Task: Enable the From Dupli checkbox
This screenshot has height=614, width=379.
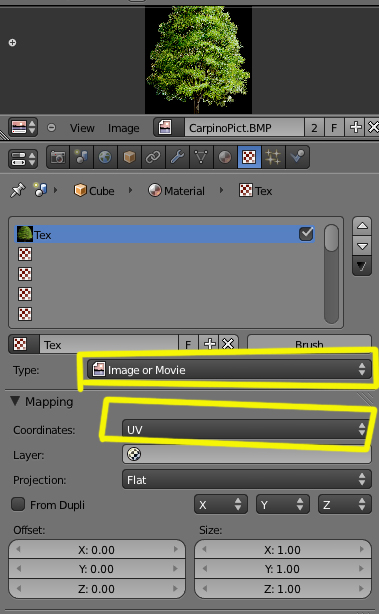Action: [x=18, y=504]
